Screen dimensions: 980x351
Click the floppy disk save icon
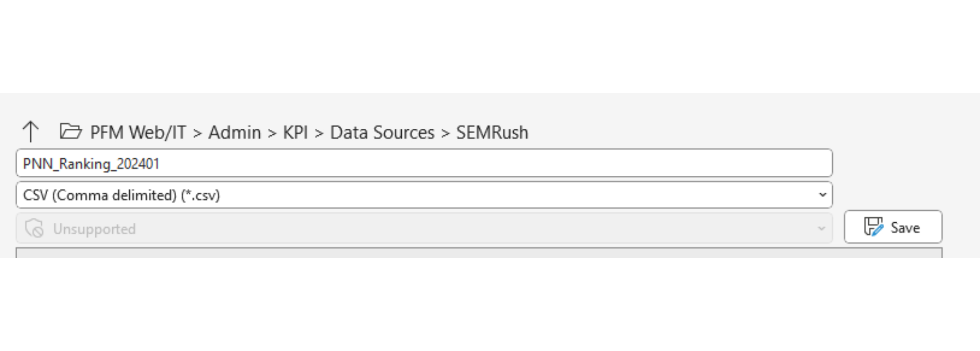tap(875, 227)
